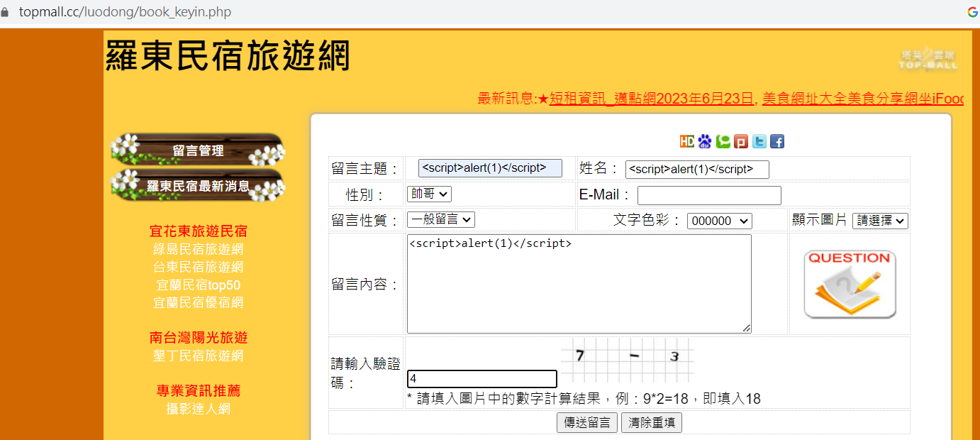This screenshot has width=980, height=440.
Task: Click the empty E-Mail input field
Action: (709, 195)
